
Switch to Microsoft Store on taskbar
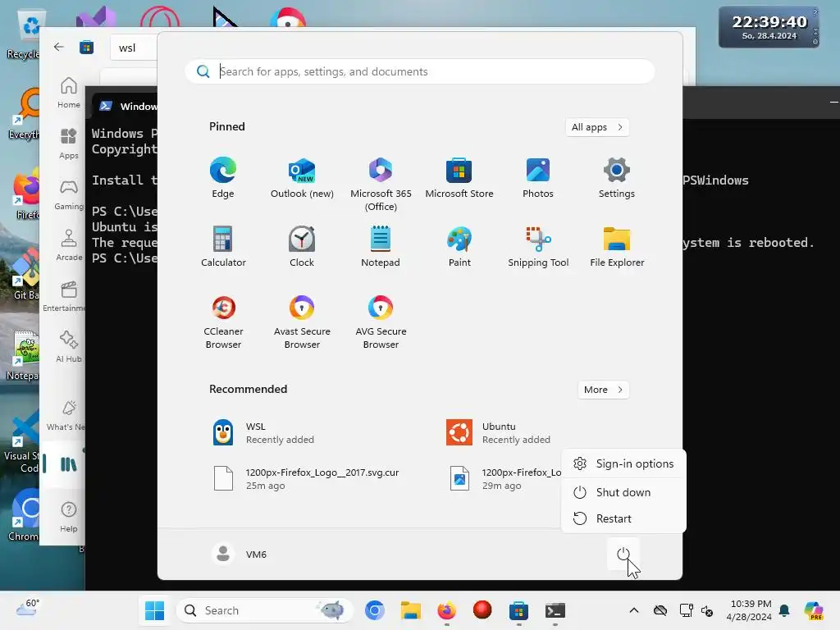pos(518,610)
